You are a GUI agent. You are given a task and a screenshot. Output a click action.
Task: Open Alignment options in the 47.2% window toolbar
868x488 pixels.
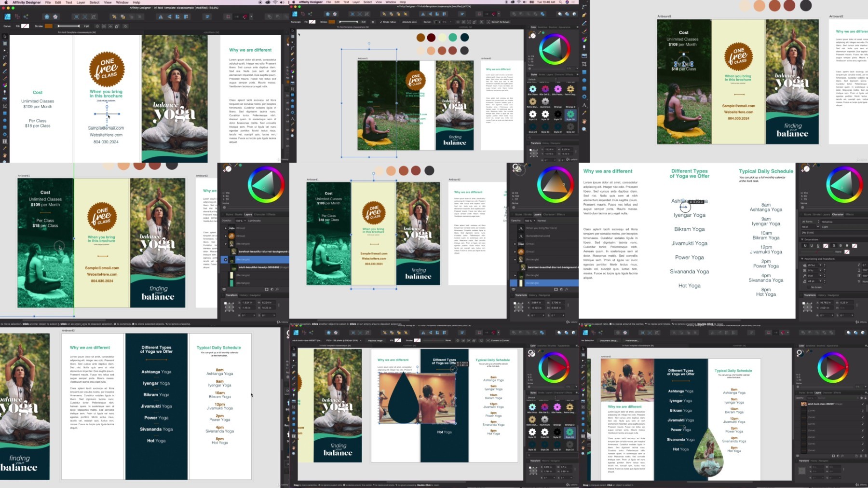pos(462,14)
